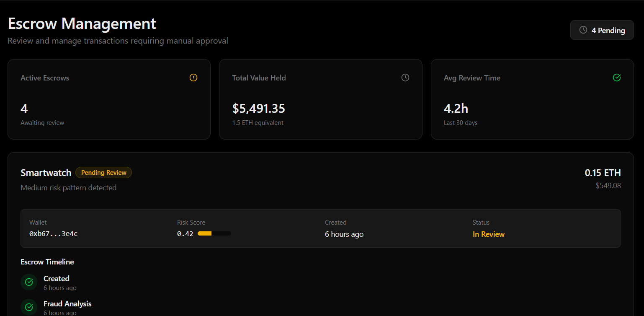
Task: Click the 1.5 ETH equivalent text
Action: [258, 123]
